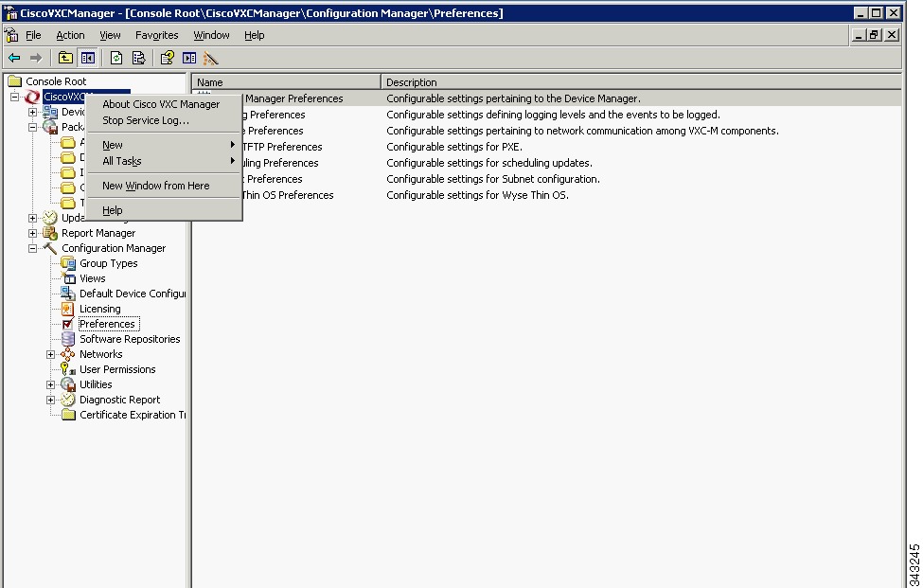The width and height of the screenshot is (923, 588).
Task: Click the Preferences checkmark icon
Action: click(68, 324)
